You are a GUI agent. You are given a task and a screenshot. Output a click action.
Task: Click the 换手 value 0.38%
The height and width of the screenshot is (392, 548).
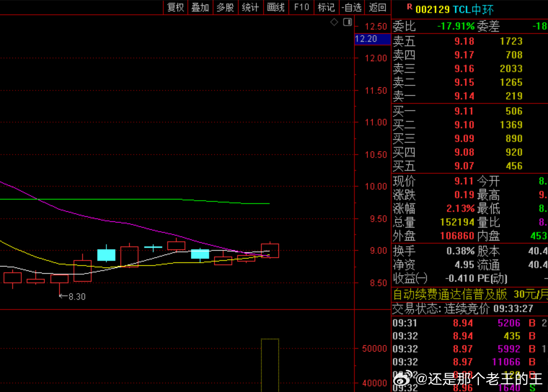click(461, 251)
